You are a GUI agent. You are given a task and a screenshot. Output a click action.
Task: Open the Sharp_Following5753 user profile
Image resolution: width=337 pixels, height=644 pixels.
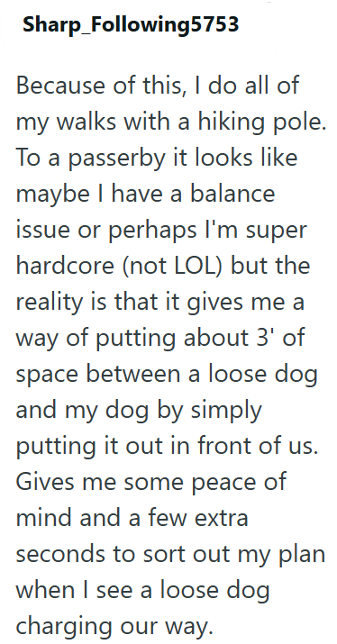(131, 24)
